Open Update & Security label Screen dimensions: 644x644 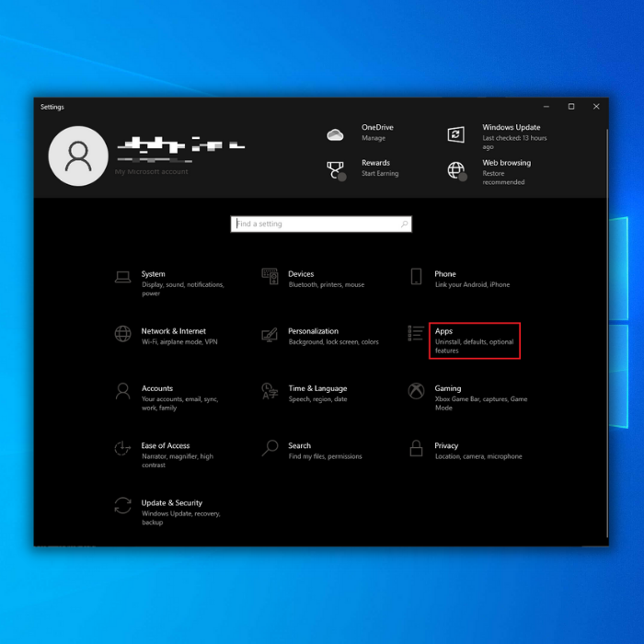click(172, 503)
